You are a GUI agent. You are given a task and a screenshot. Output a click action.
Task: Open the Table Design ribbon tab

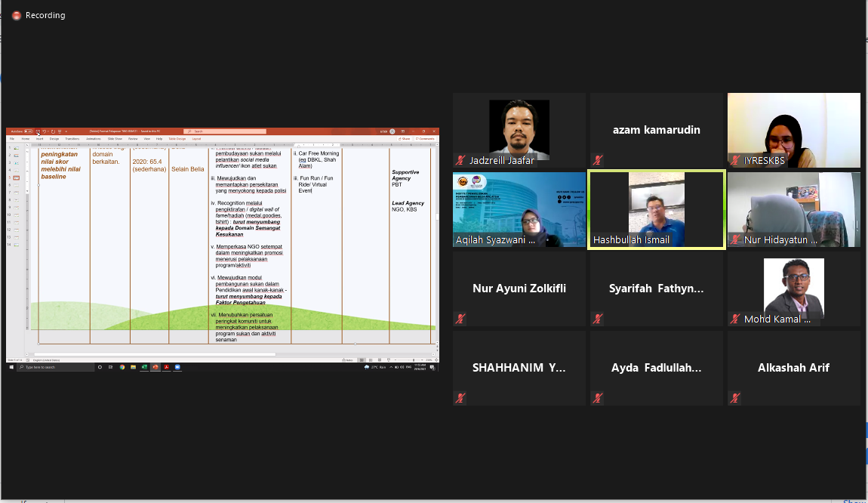177,139
